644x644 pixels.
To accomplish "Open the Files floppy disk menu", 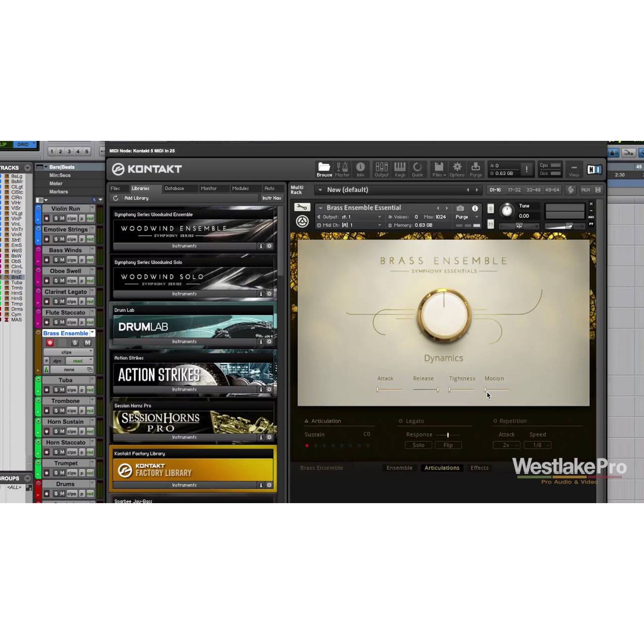I will (439, 169).
